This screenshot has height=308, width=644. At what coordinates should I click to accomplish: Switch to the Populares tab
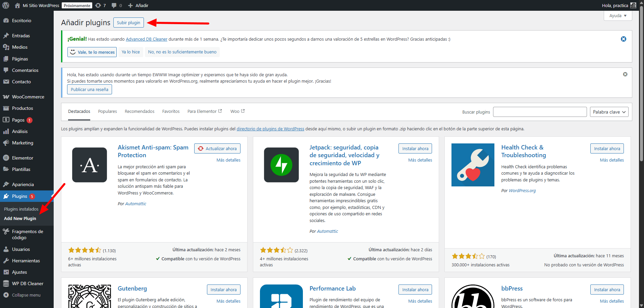107,112
